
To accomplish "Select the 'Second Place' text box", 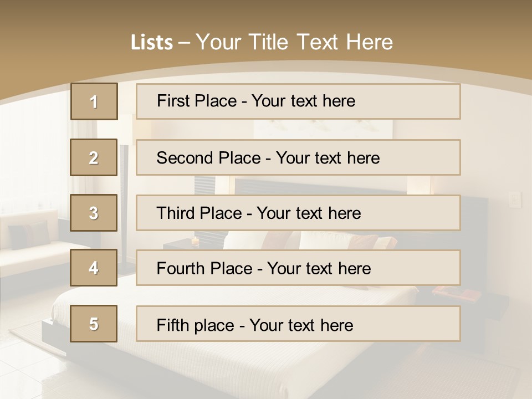I will (298, 157).
